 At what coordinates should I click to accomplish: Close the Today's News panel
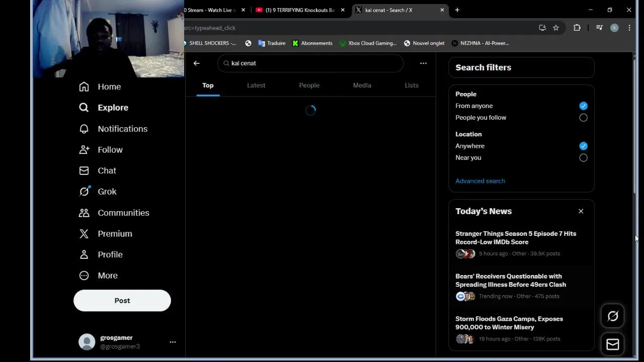pyautogui.click(x=581, y=211)
